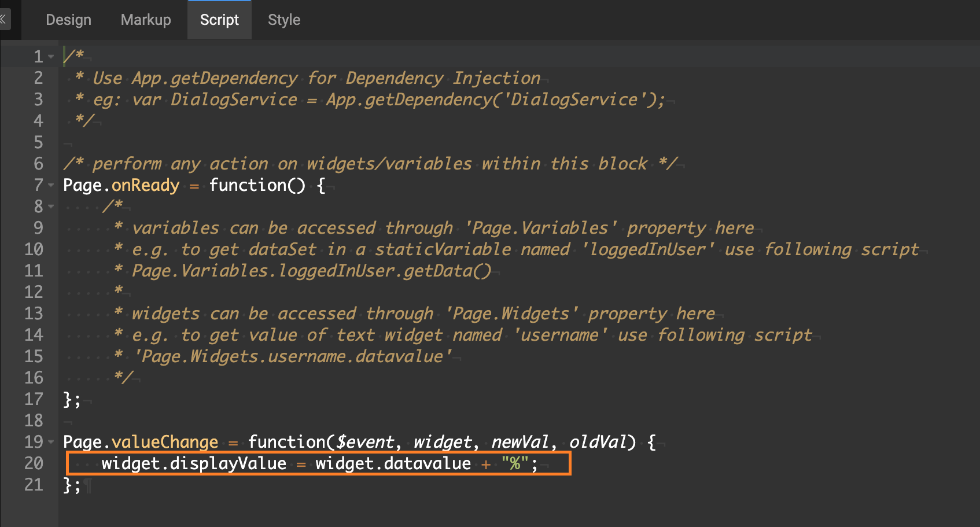This screenshot has height=527, width=980.
Task: Click line number 17 in the gutter
Action: coord(34,399)
